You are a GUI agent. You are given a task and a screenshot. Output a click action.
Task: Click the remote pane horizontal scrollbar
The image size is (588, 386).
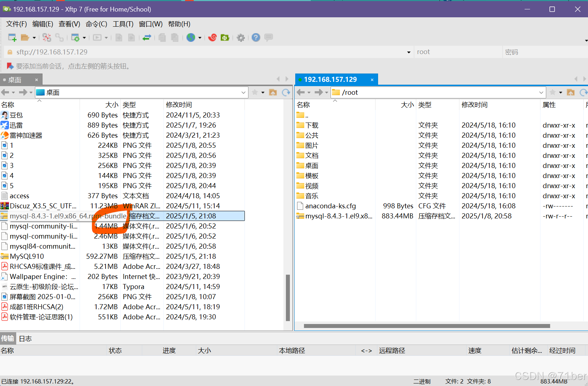(x=427, y=326)
